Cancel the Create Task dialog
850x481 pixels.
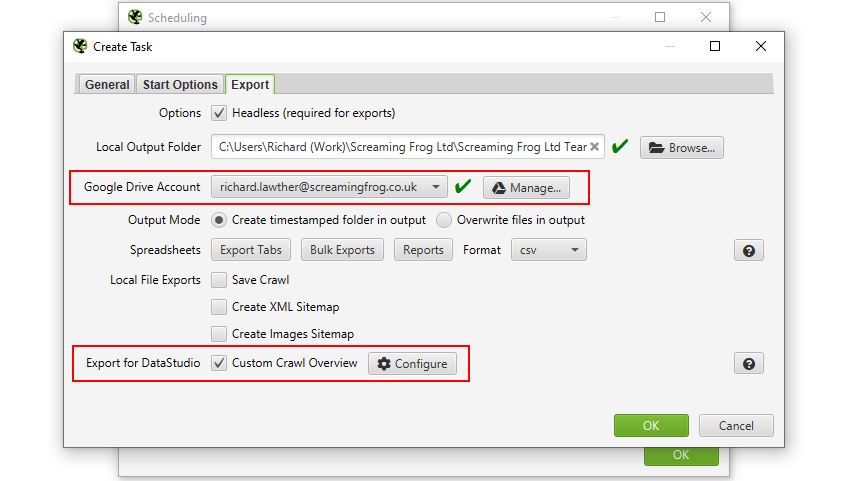coord(736,426)
